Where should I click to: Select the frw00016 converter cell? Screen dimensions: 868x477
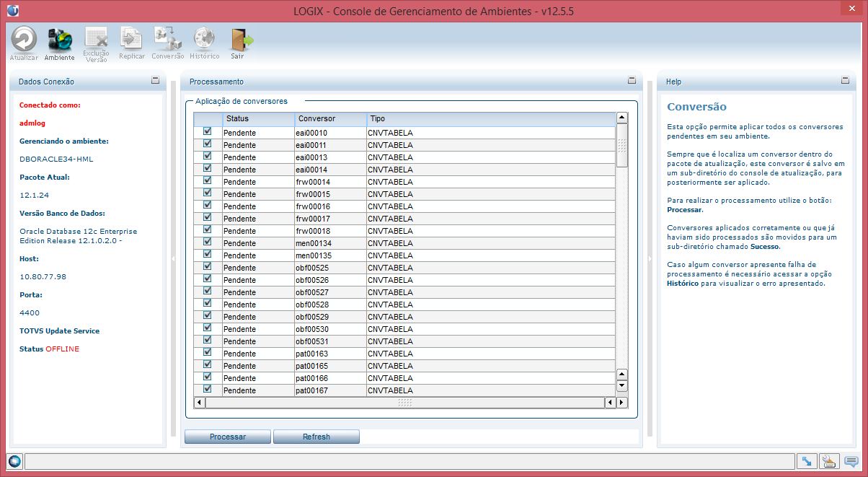tap(330, 206)
